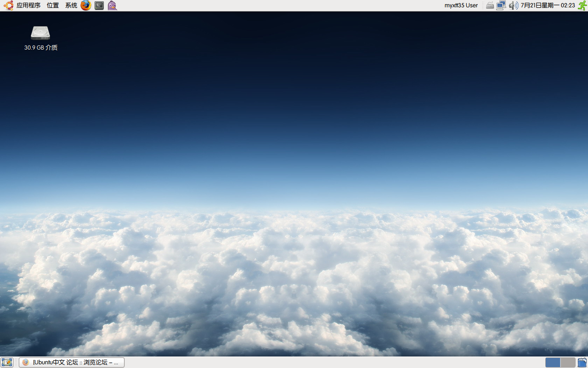Viewport: 588px width, 368px height.
Task: Click the keyboard indicator tray icon
Action: [490, 6]
